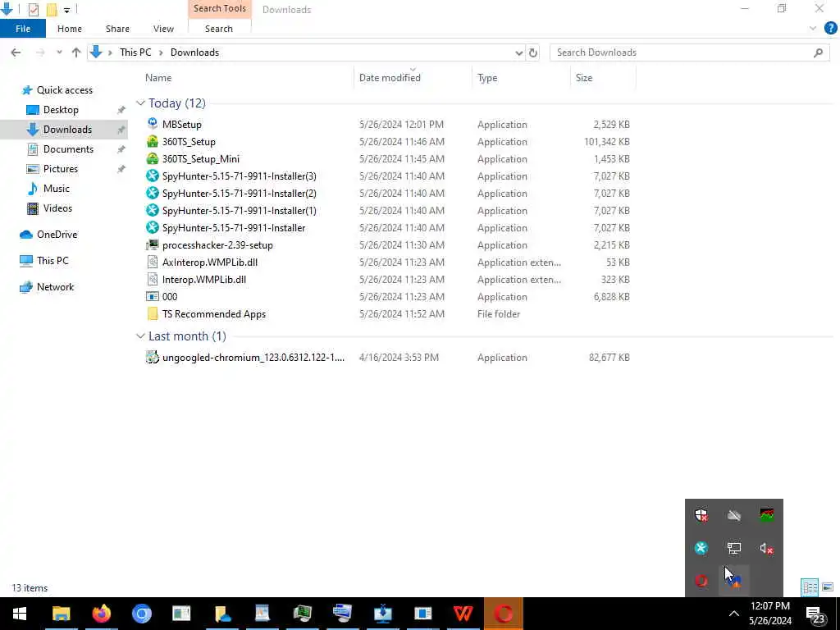Open the Share ribbon tab
The height and width of the screenshot is (630, 840).
click(x=117, y=29)
